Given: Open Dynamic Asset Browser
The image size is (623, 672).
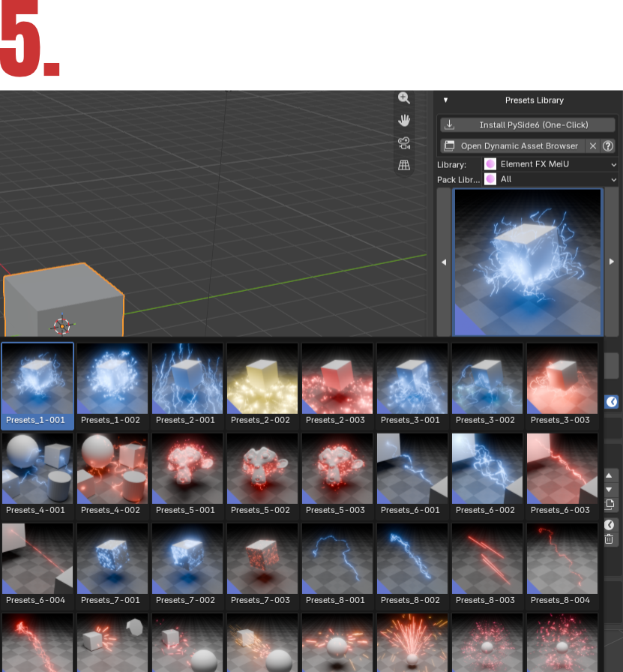Looking at the screenshot, I should click(512, 145).
